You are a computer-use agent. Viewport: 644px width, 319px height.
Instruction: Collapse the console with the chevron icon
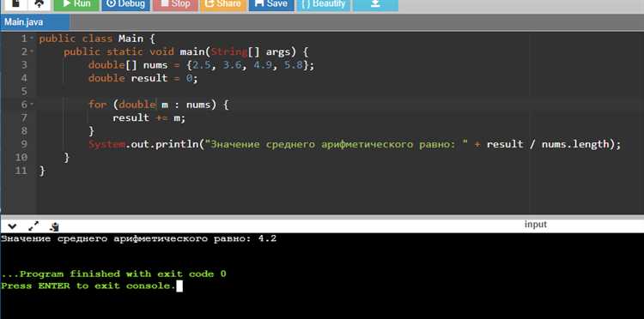[12, 226]
